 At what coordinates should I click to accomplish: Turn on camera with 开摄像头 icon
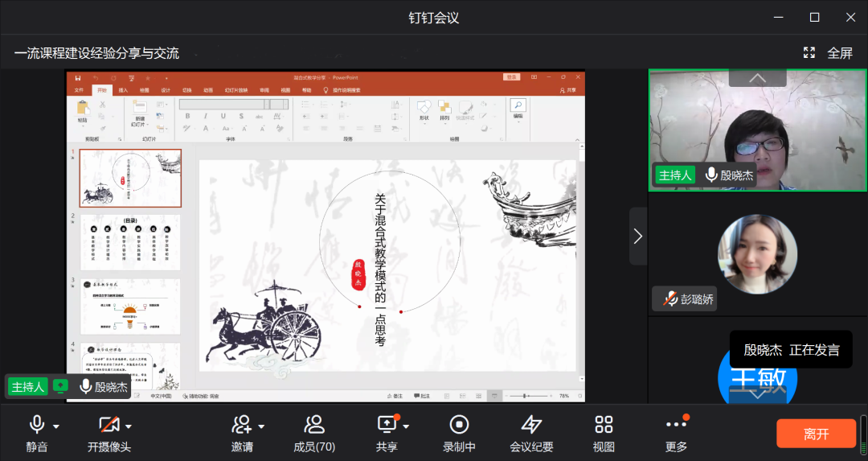click(x=108, y=425)
